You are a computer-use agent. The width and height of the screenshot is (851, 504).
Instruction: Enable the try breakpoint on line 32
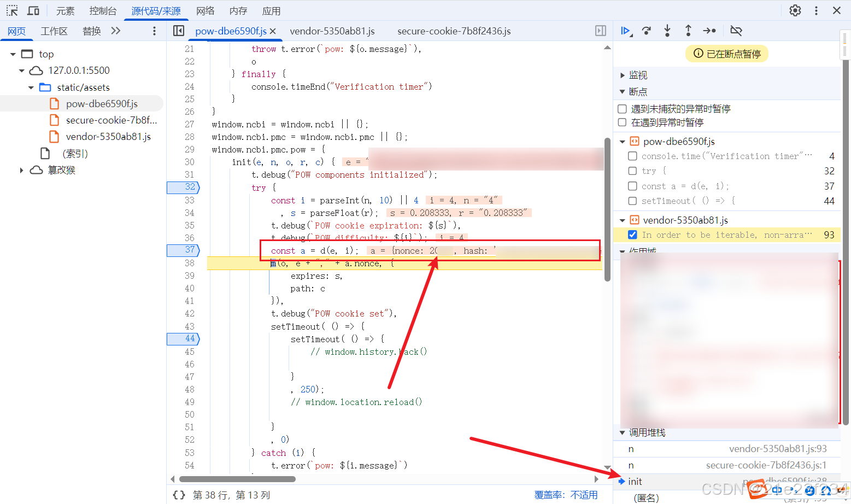point(632,171)
